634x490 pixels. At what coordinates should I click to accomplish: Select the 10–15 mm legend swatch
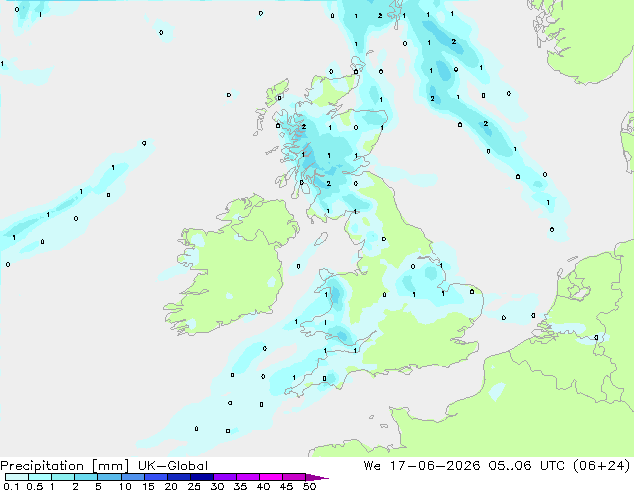[132, 477]
